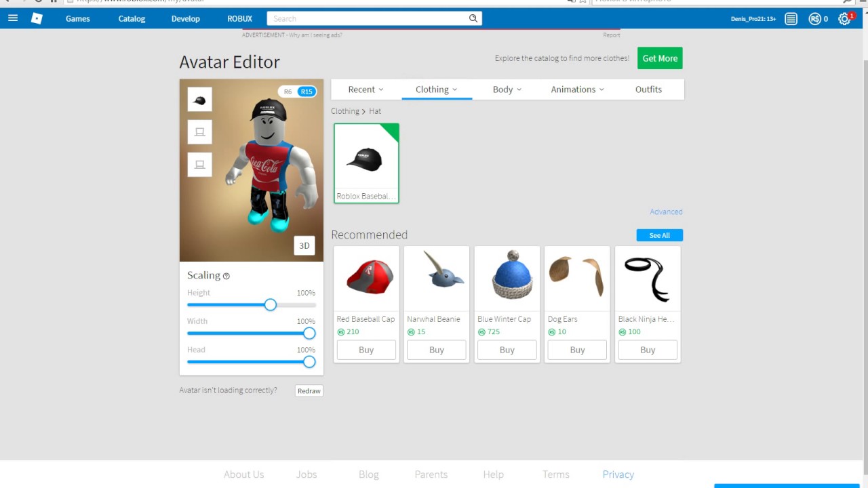Open the Games menu item
The width and height of the screenshot is (868, 488).
tap(78, 19)
